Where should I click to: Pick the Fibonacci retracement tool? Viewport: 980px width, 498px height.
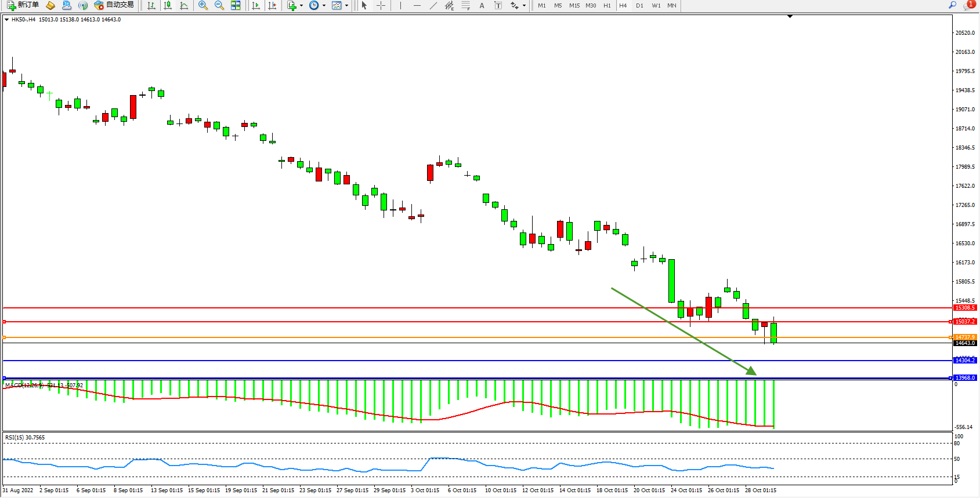click(465, 5)
